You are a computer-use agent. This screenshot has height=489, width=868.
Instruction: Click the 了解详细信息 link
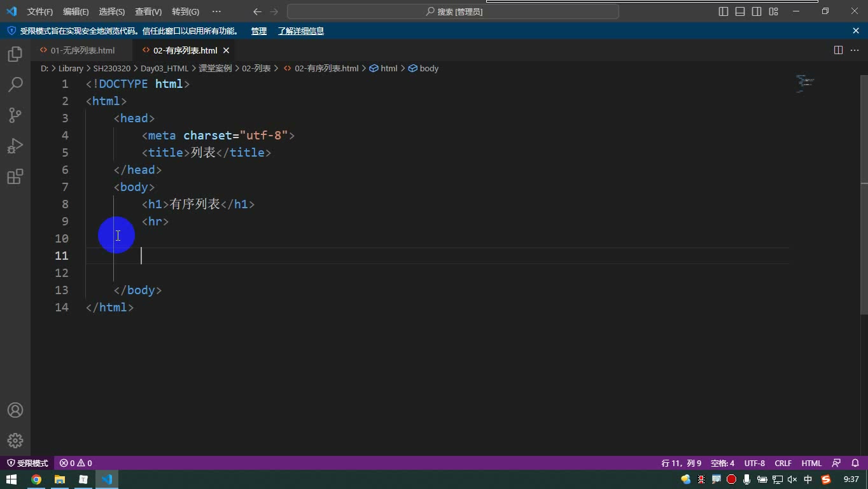point(301,31)
